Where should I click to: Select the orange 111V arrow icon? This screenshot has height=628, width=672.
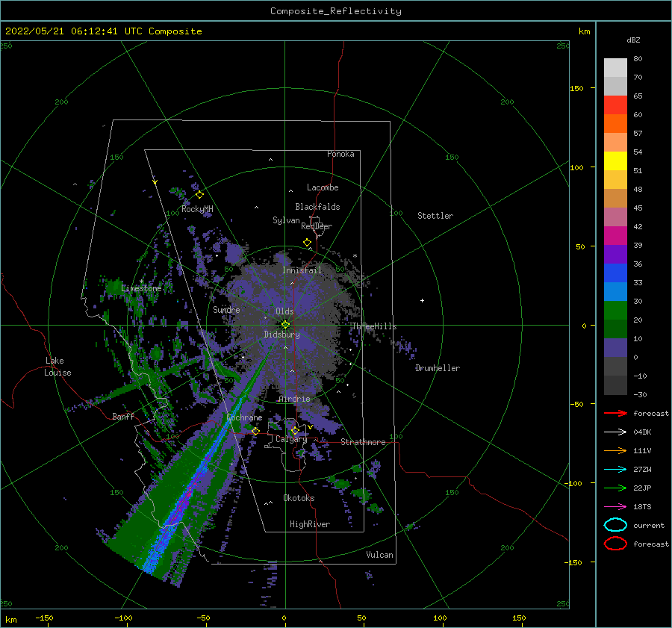coord(615,450)
